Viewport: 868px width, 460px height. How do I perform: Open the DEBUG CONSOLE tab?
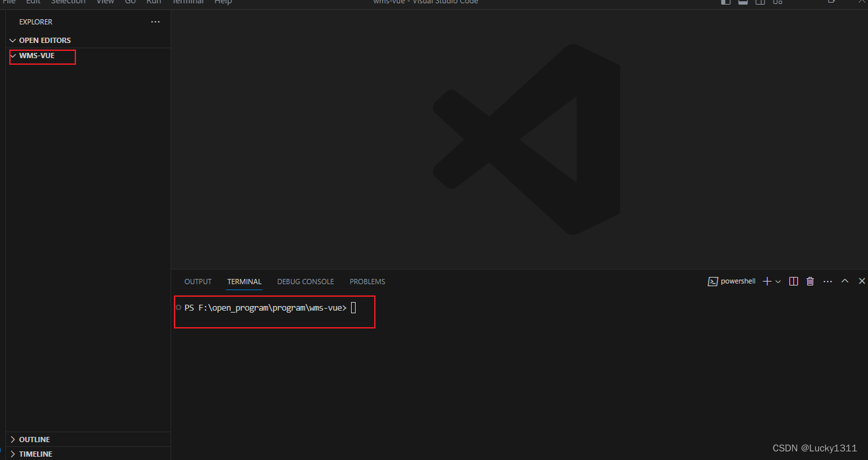coord(305,282)
